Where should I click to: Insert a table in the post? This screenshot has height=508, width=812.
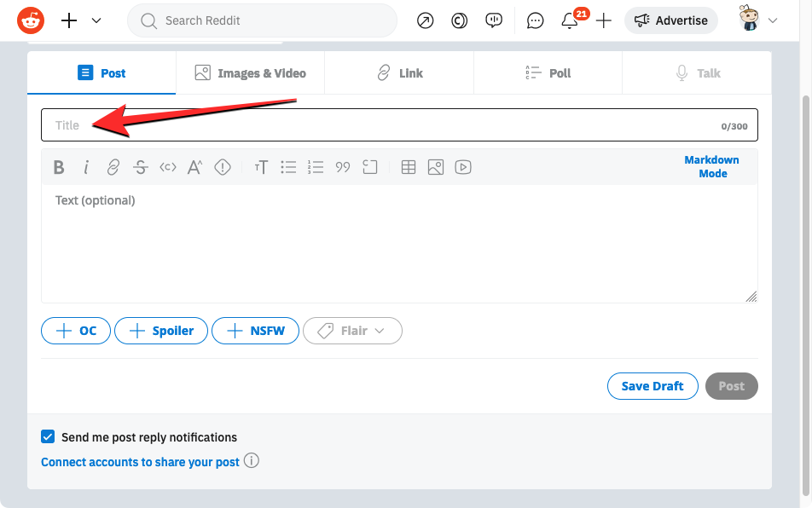point(409,167)
